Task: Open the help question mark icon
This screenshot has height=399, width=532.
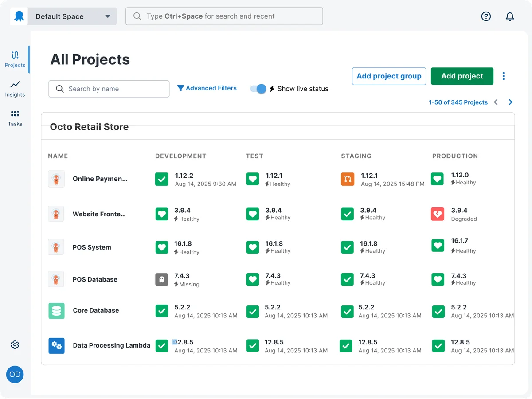Action: [486, 16]
